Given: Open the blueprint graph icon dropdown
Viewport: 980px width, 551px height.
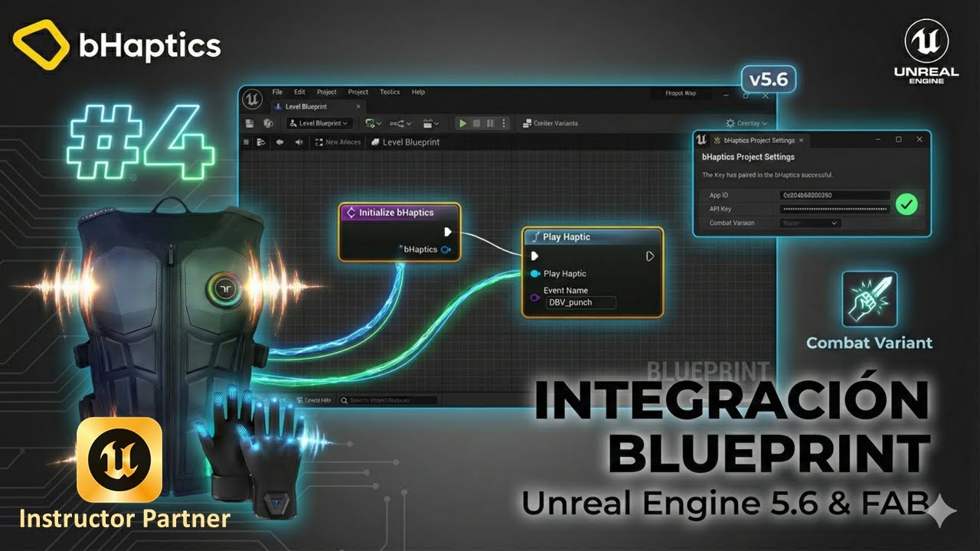Looking at the screenshot, I should (x=400, y=123).
